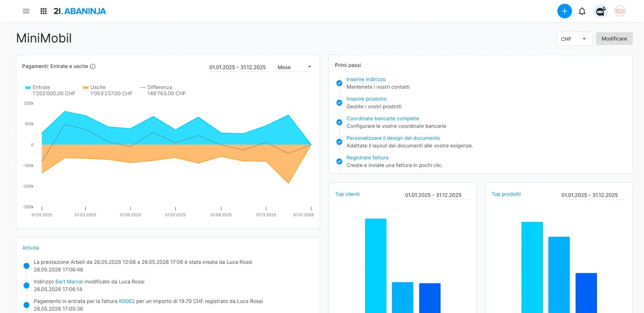This screenshot has width=644, height=313.
Task: Open the Mese interval dropdown
Action: 295,67
